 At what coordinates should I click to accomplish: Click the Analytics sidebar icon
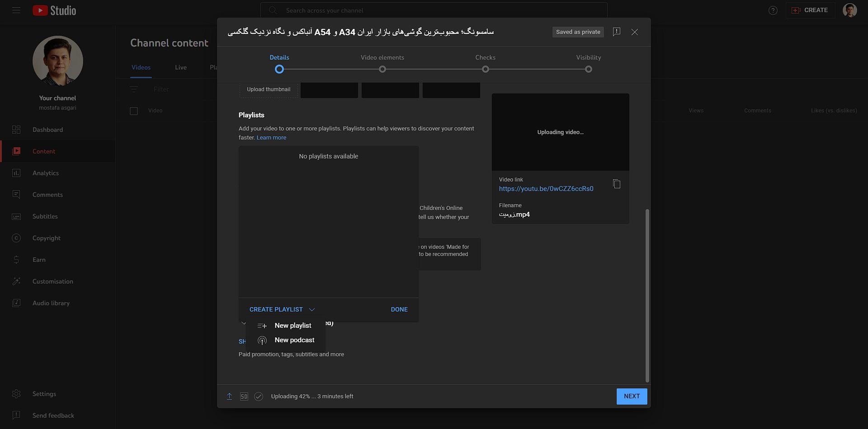click(x=16, y=173)
